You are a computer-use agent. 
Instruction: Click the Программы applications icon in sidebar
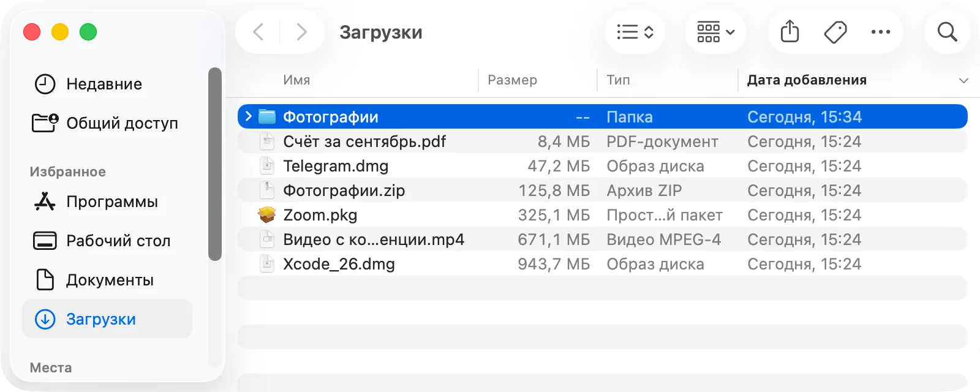pos(45,202)
